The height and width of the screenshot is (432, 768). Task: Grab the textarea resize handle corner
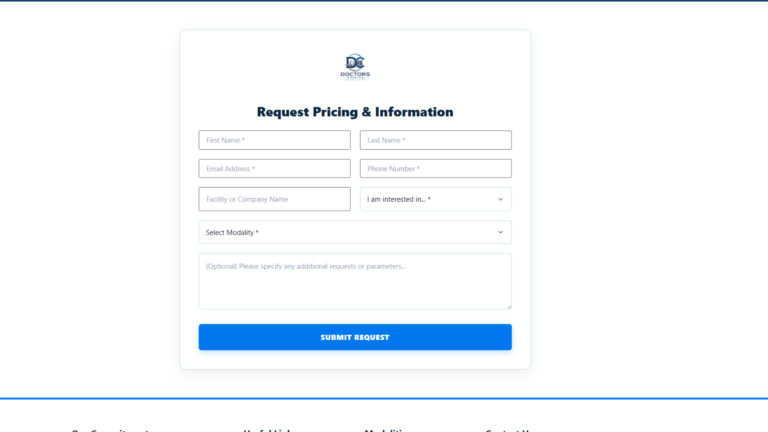pyautogui.click(x=509, y=306)
